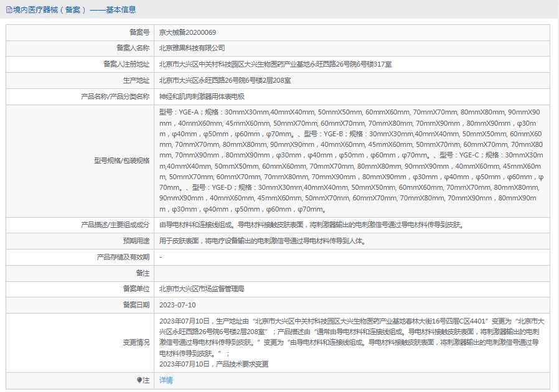Click product name 神经和肌肉刺激器用体表电极
Viewport: 559px width, 392px height.
[x=202, y=96]
